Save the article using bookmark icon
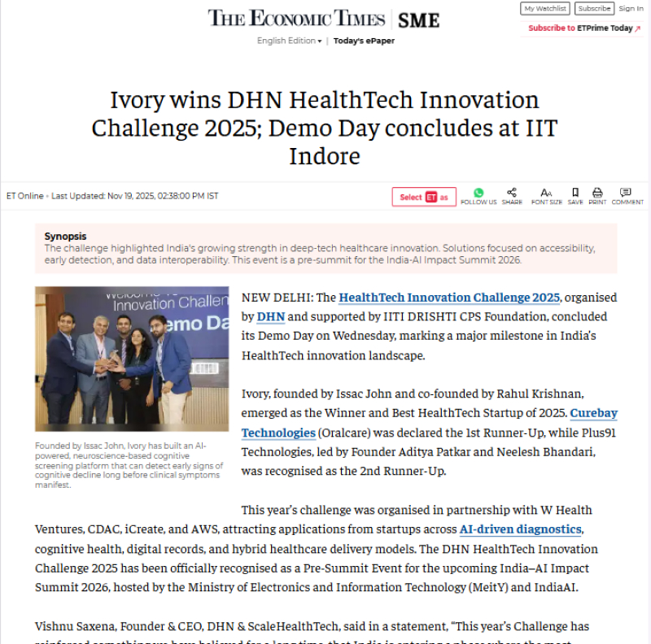The width and height of the screenshot is (651, 644). click(575, 193)
